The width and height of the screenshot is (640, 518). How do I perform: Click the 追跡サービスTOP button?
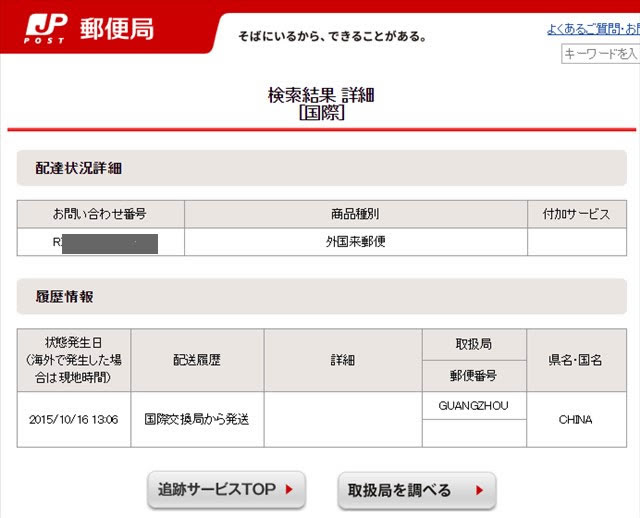click(x=226, y=489)
